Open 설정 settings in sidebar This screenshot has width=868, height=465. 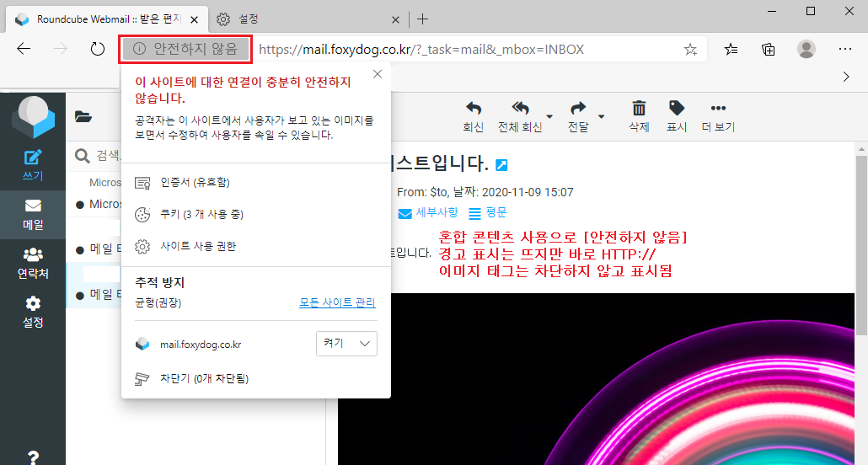[x=33, y=312]
